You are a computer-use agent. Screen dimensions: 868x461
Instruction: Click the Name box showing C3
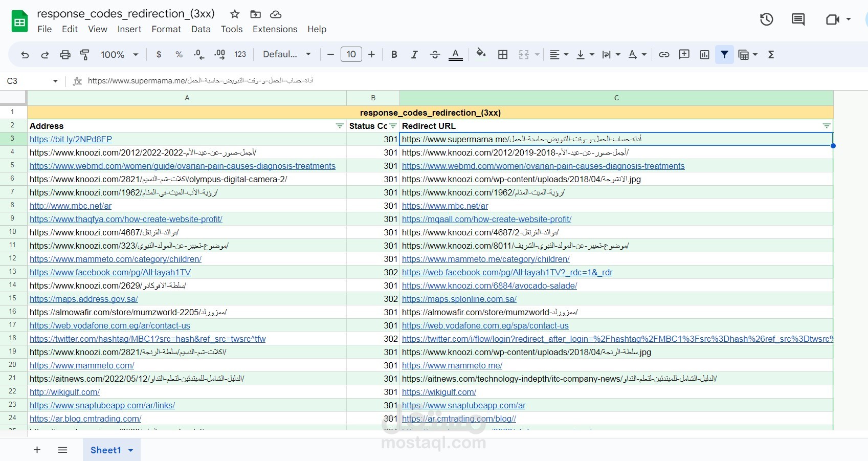pyautogui.click(x=32, y=81)
